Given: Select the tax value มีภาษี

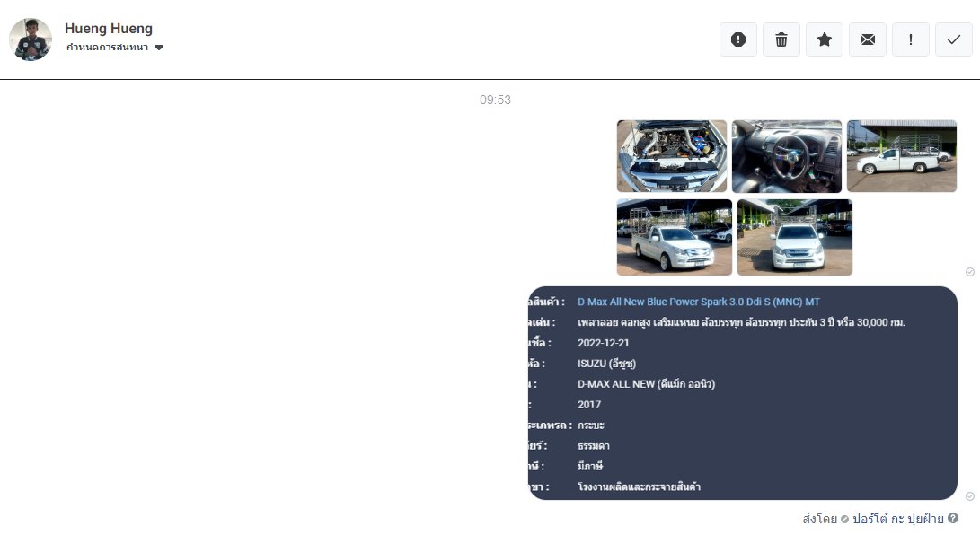Looking at the screenshot, I should (590, 467).
